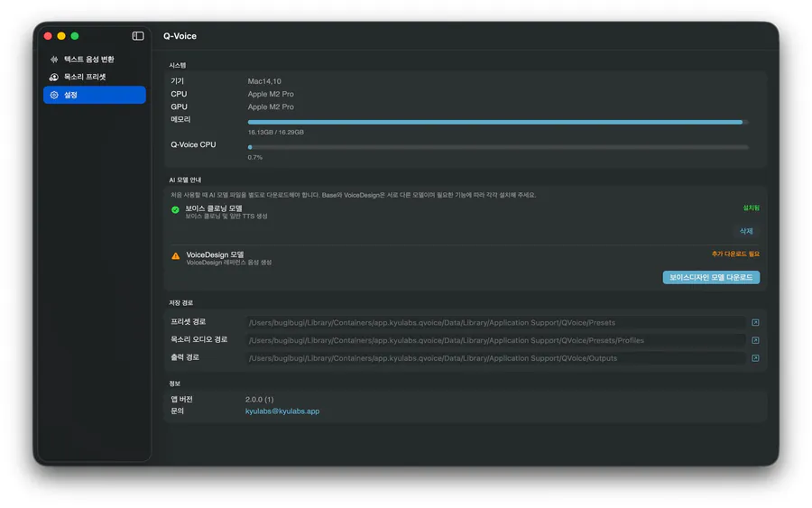Click the green full-screen window button
The width and height of the screenshot is (812, 508).
click(75, 36)
